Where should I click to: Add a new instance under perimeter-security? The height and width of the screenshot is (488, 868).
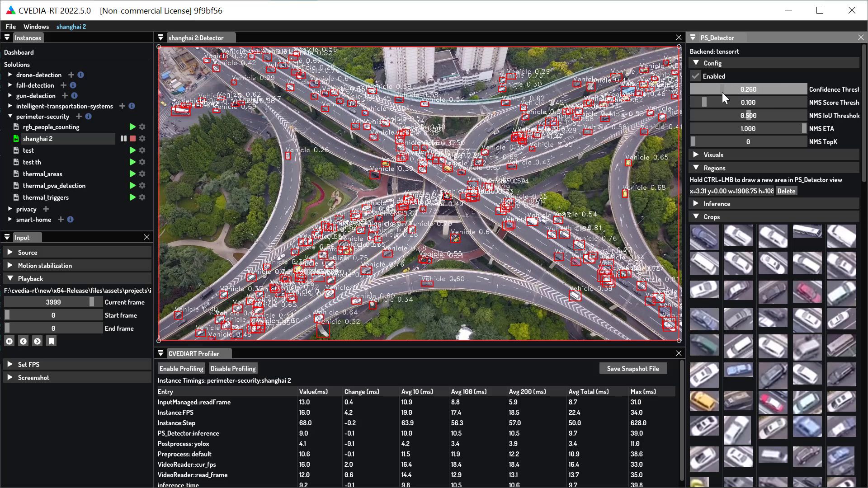point(78,117)
